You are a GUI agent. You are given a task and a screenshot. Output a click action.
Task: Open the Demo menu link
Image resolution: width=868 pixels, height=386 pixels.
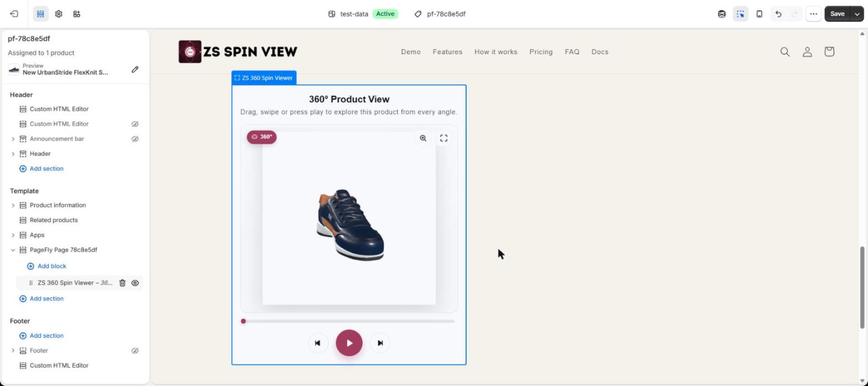[411, 51]
